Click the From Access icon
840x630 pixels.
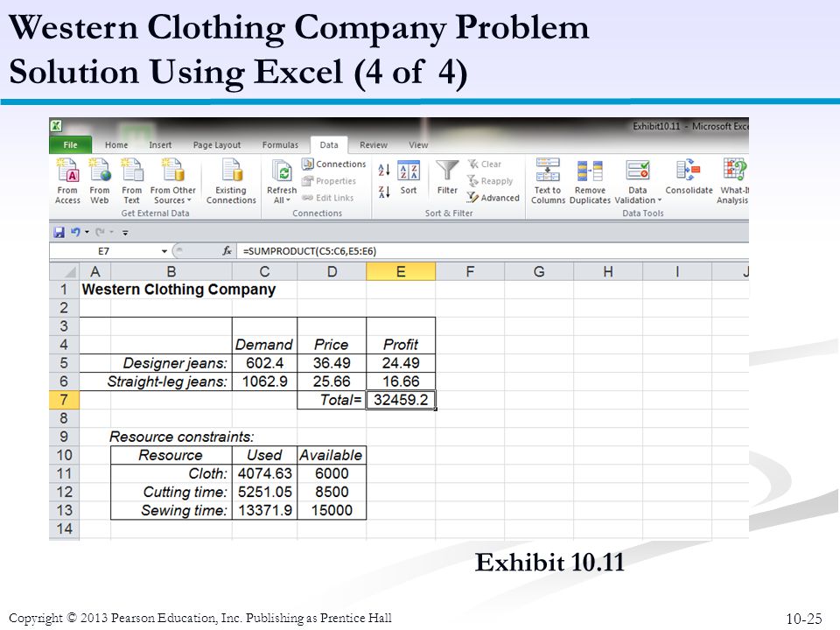click(67, 181)
